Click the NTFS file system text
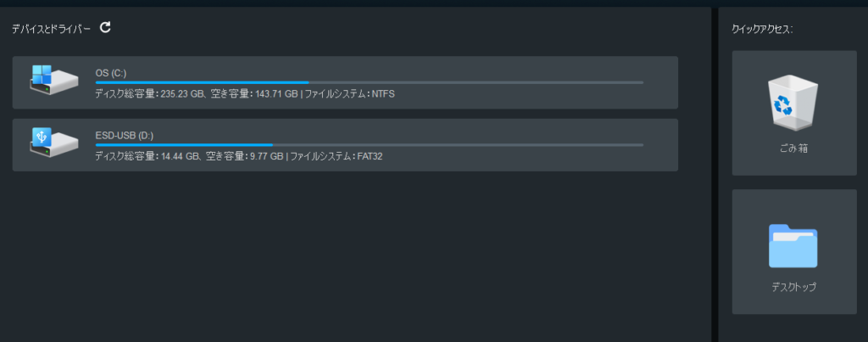The height and width of the screenshot is (342, 868). [x=383, y=93]
